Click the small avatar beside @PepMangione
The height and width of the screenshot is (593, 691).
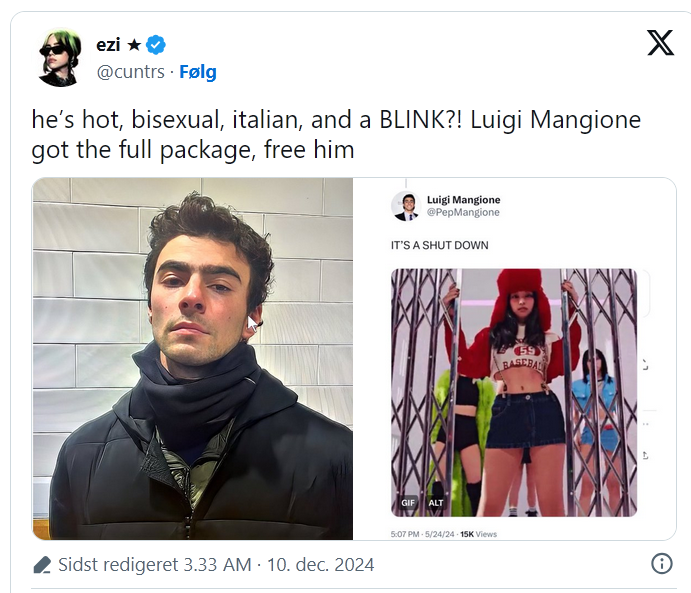tap(405, 206)
